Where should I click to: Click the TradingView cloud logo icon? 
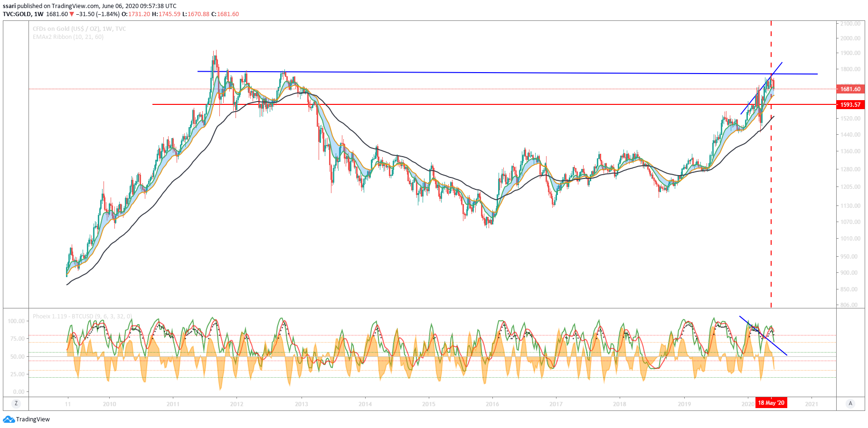[x=9, y=419]
